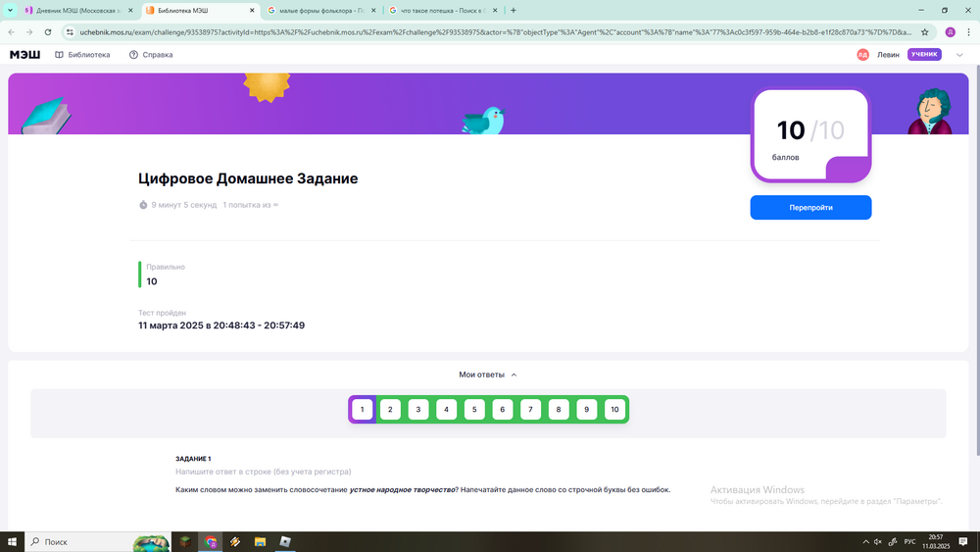Switch to the Дневник МЭШ tab
Image resolution: width=980 pixels, height=552 pixels.
[78, 10]
